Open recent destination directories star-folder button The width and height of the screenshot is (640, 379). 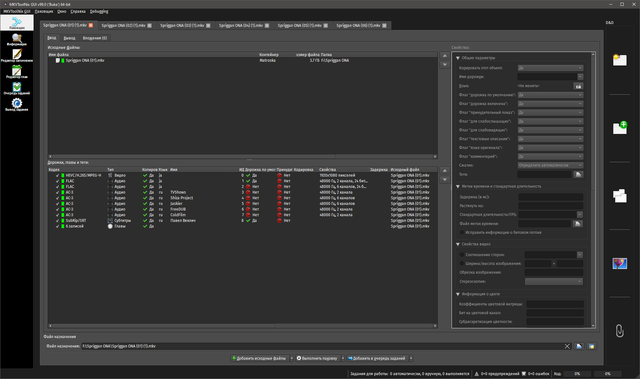pyautogui.click(x=591, y=346)
